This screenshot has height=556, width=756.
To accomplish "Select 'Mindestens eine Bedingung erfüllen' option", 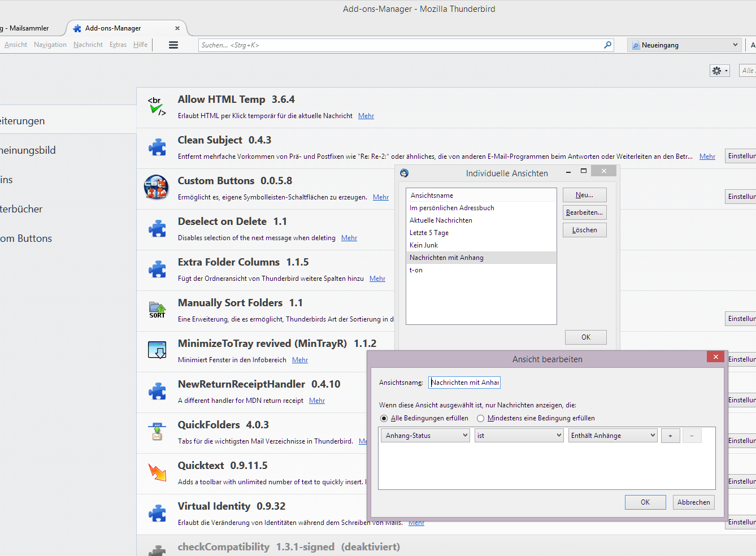I will 481,419.
